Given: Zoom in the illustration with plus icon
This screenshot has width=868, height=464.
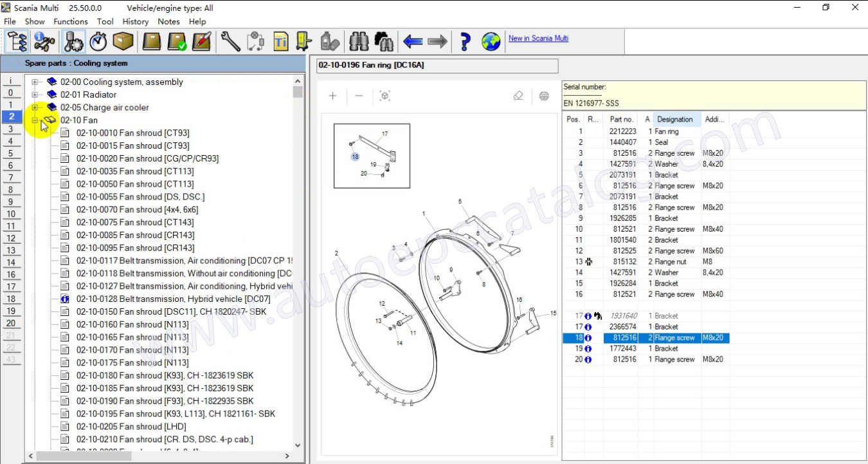Looking at the screenshot, I should [x=332, y=96].
